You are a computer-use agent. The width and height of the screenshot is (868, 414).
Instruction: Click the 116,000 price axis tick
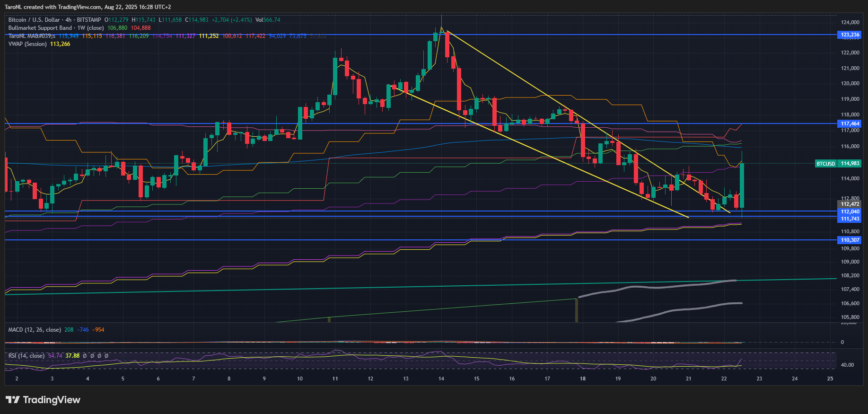[x=850, y=146]
